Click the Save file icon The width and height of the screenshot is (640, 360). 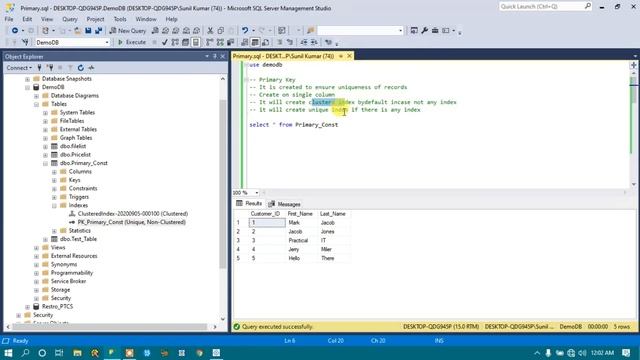click(x=88, y=31)
